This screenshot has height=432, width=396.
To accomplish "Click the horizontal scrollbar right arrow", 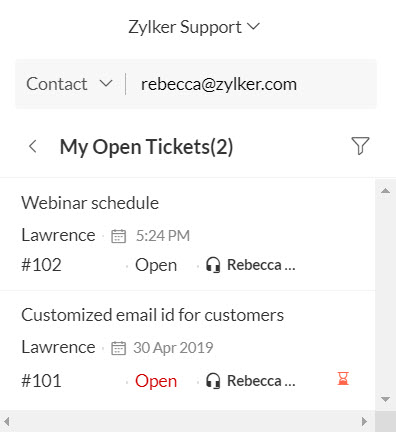I will (365, 422).
